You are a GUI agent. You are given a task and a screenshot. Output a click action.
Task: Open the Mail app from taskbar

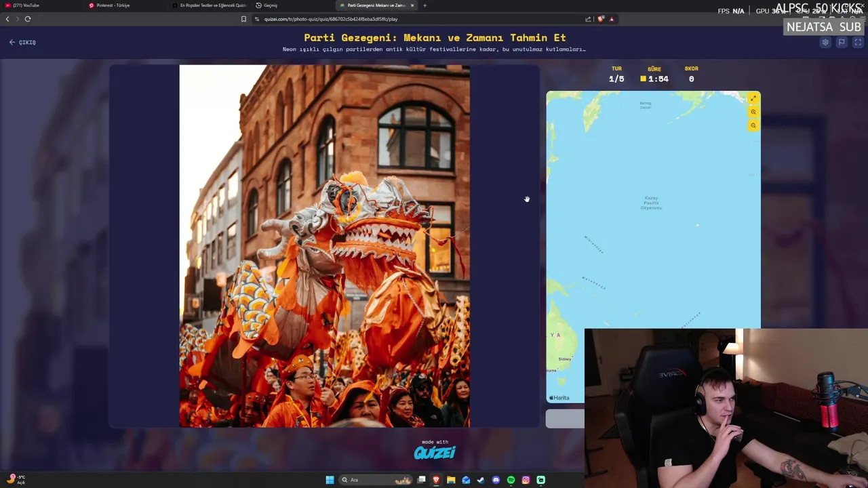point(466,480)
